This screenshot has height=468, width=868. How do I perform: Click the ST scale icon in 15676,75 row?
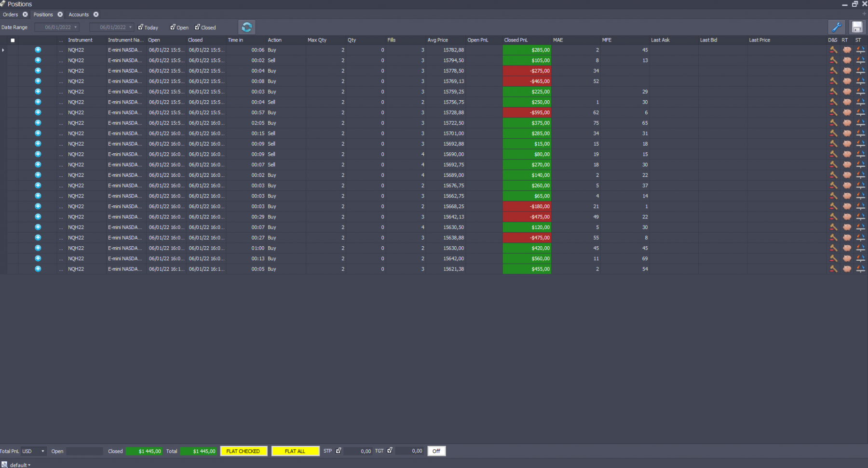click(860, 186)
